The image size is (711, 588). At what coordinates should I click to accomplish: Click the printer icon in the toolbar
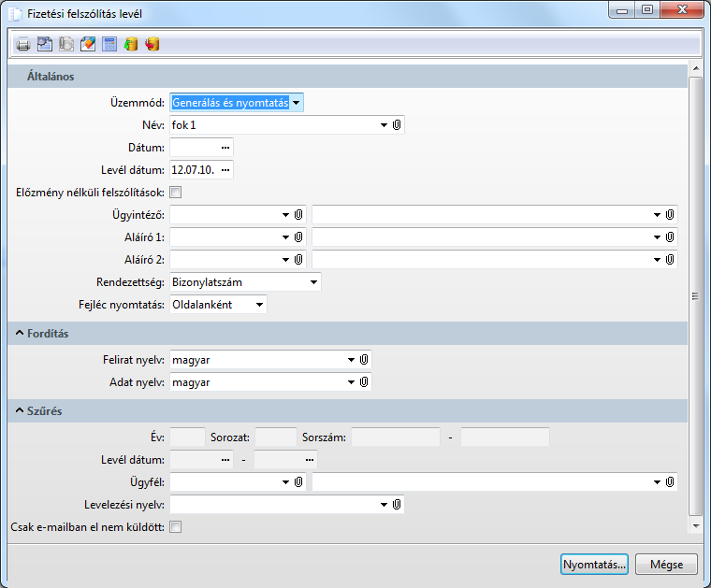click(x=23, y=44)
